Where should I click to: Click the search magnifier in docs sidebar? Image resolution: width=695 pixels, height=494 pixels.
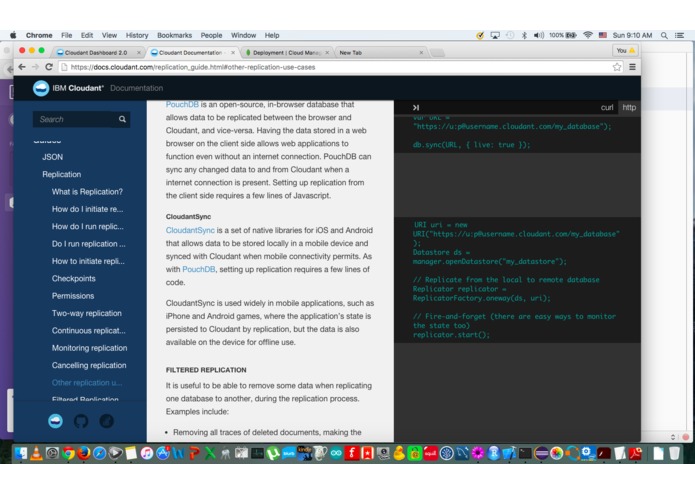pyautogui.click(x=122, y=119)
